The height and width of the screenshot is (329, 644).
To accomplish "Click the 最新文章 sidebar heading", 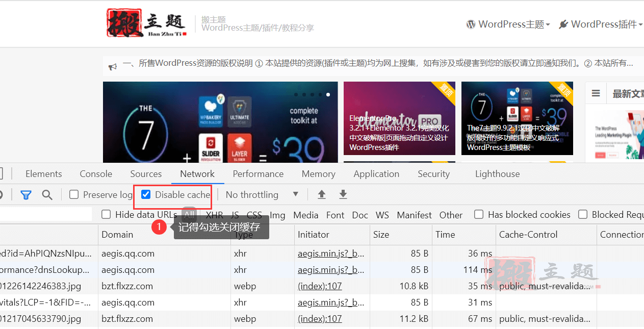I will coord(628,94).
